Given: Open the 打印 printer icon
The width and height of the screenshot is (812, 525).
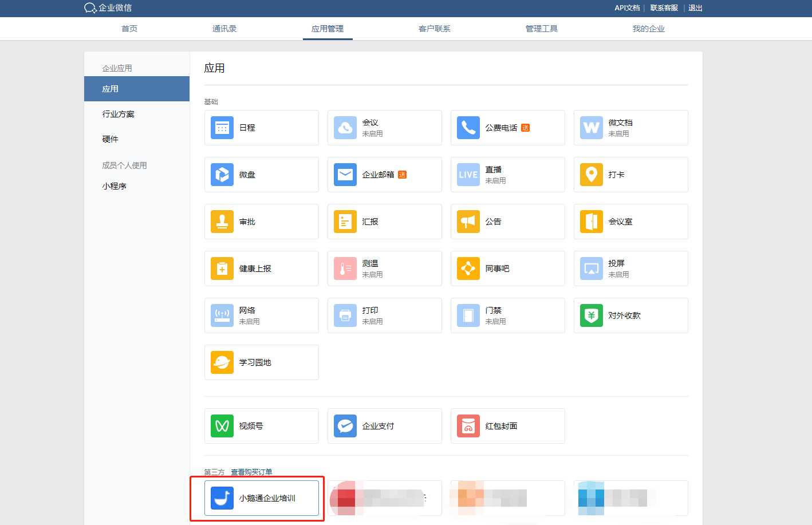Looking at the screenshot, I should [x=345, y=315].
